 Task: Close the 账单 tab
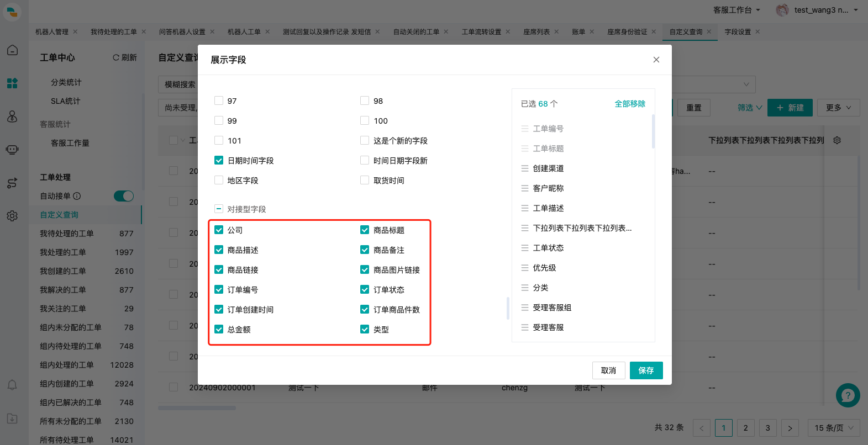[x=592, y=31]
